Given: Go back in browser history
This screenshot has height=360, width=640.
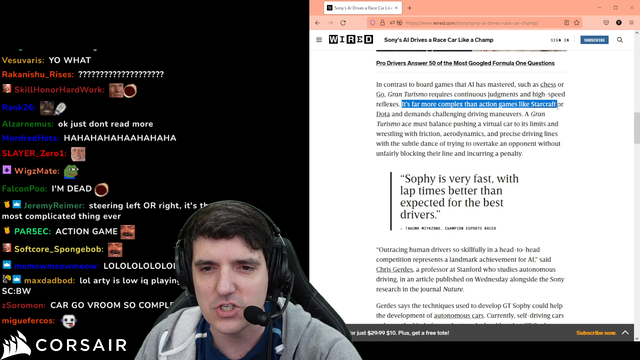Looking at the screenshot, I should coord(318,23).
